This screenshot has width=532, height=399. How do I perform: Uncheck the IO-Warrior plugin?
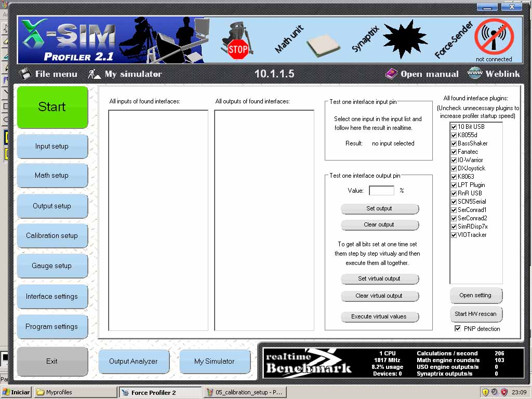[454, 160]
